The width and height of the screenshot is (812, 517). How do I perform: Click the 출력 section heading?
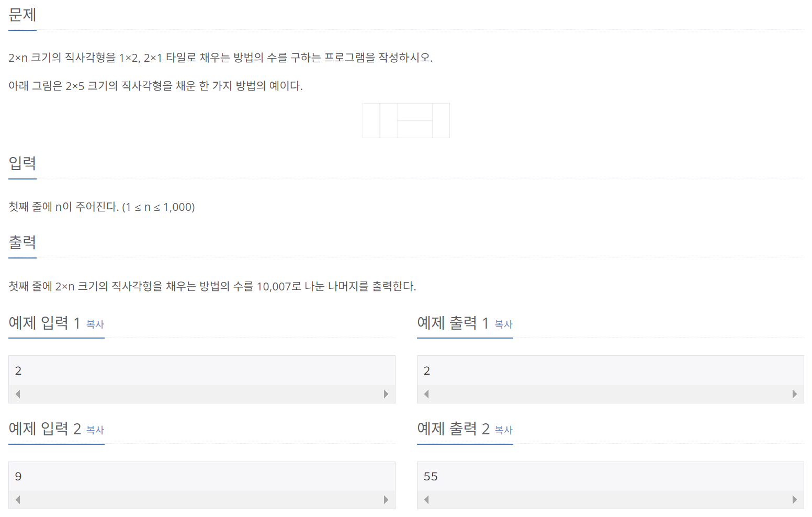tap(22, 242)
